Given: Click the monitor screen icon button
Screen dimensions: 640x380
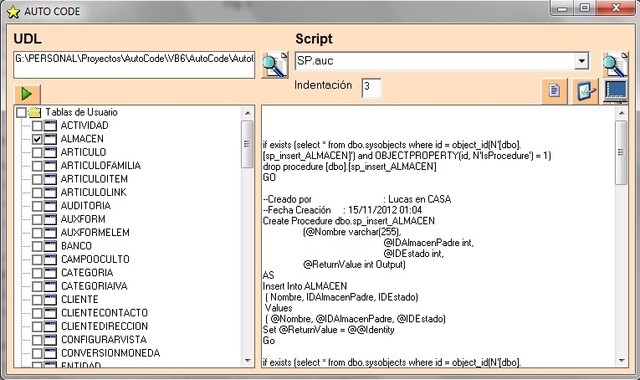Looking at the screenshot, I should 616,90.
